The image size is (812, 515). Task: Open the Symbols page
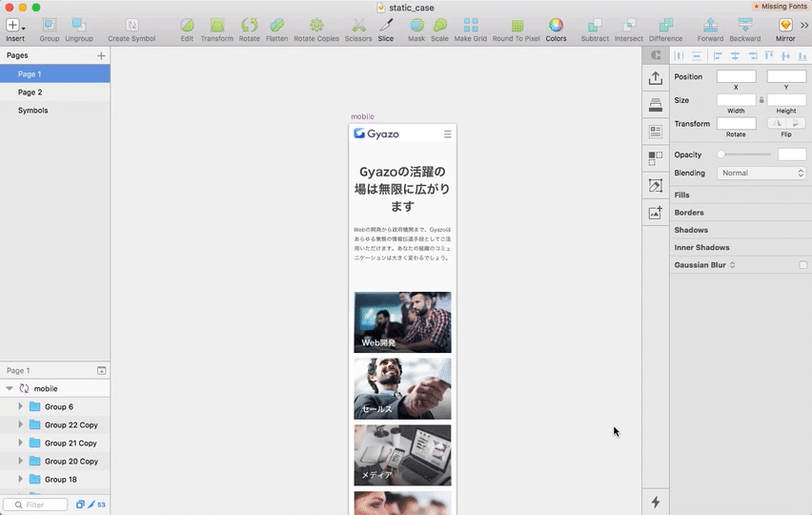tap(55, 111)
